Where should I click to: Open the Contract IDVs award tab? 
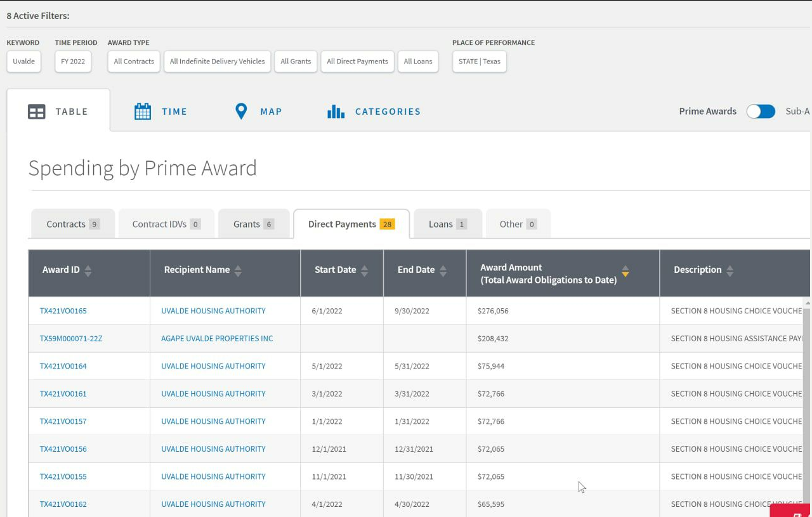click(166, 224)
